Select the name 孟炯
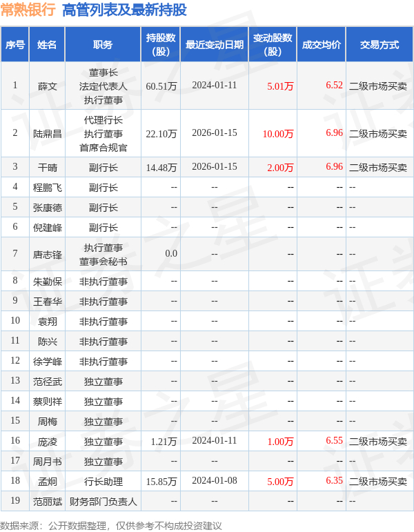Viewport: 414px width, 532px height. click(x=47, y=482)
